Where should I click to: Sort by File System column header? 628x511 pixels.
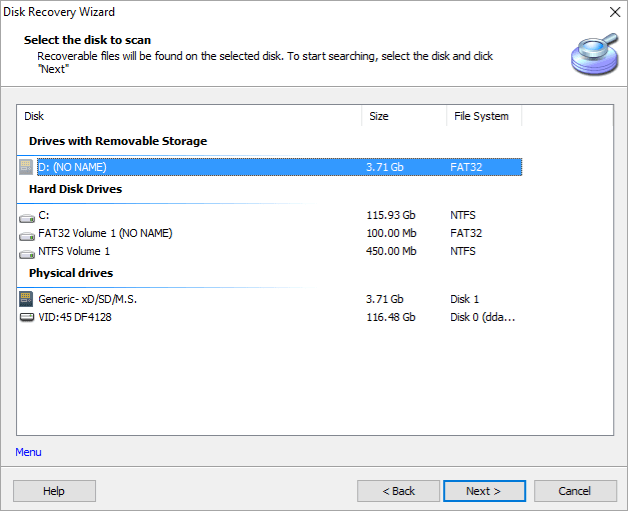(x=483, y=116)
